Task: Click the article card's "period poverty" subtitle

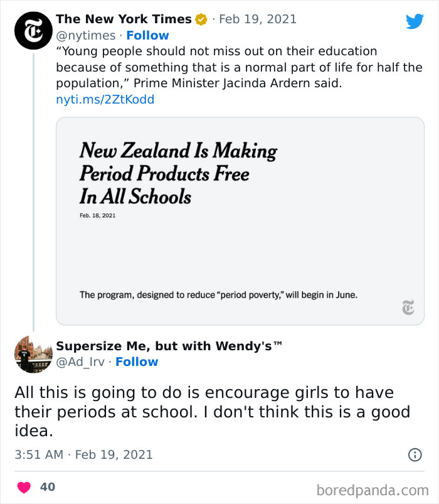Action: [218, 294]
